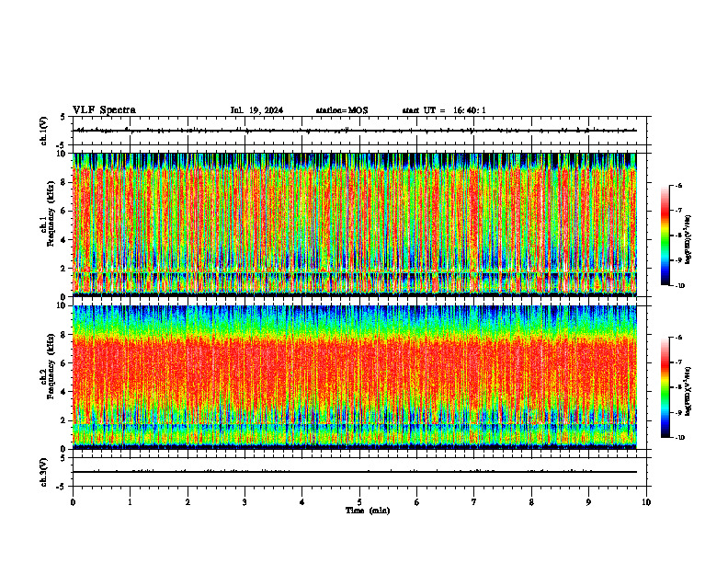
Task: Click the time axis tick label '1'
Action: point(130,502)
